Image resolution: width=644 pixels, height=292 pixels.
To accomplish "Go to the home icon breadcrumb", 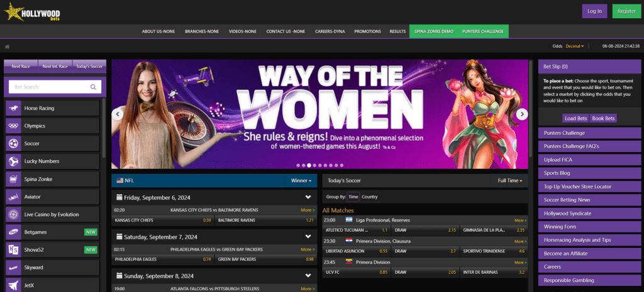I will click(x=8, y=46).
